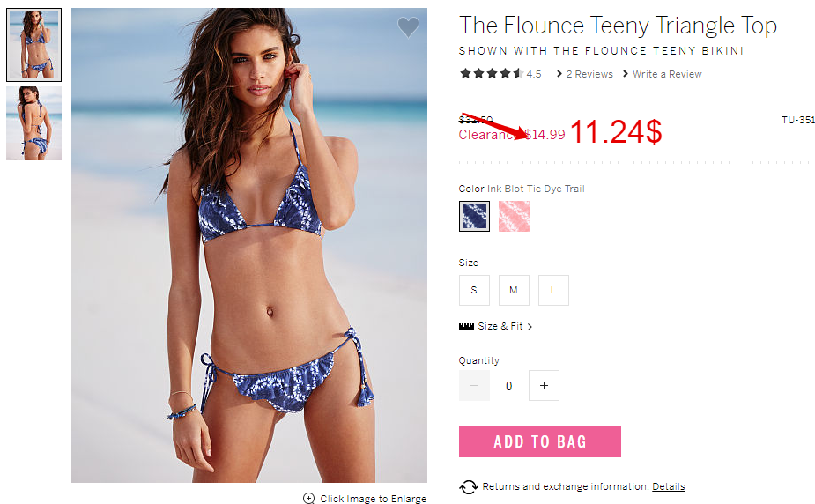815x504 pixels.
Task: Select size S
Action: [474, 290]
